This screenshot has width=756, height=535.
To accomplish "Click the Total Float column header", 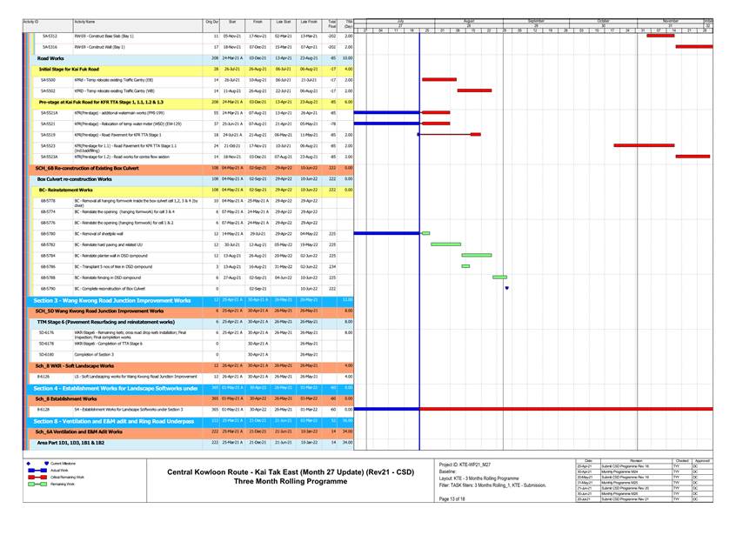I will coord(333,23).
